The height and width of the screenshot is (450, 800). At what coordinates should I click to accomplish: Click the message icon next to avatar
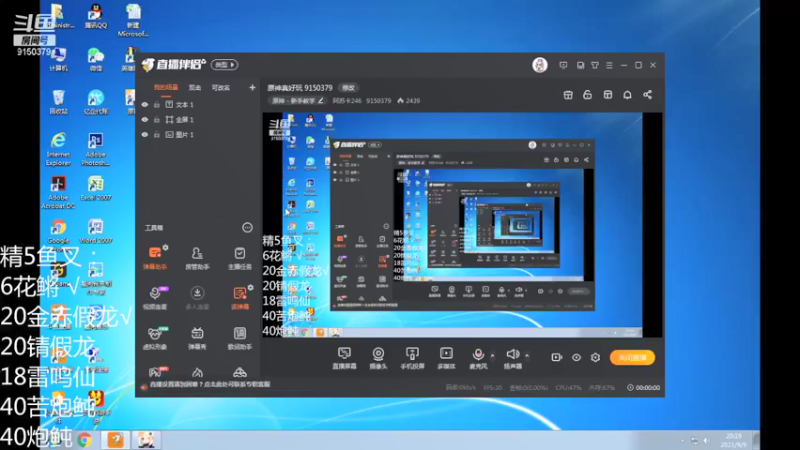(x=563, y=65)
